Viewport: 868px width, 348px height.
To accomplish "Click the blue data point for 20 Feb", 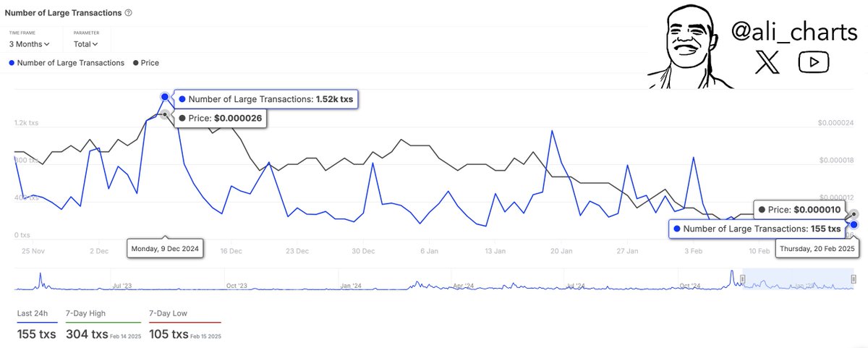I will (854, 225).
